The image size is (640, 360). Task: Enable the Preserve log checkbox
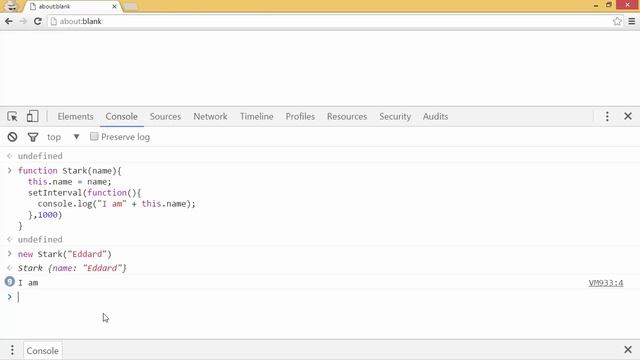click(94, 136)
